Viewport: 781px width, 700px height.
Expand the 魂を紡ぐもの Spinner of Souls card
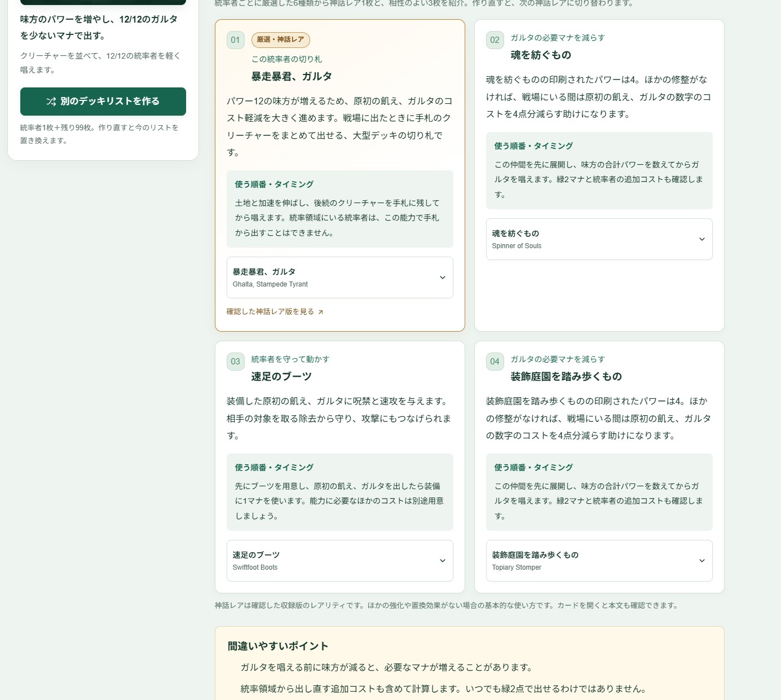pos(599,239)
